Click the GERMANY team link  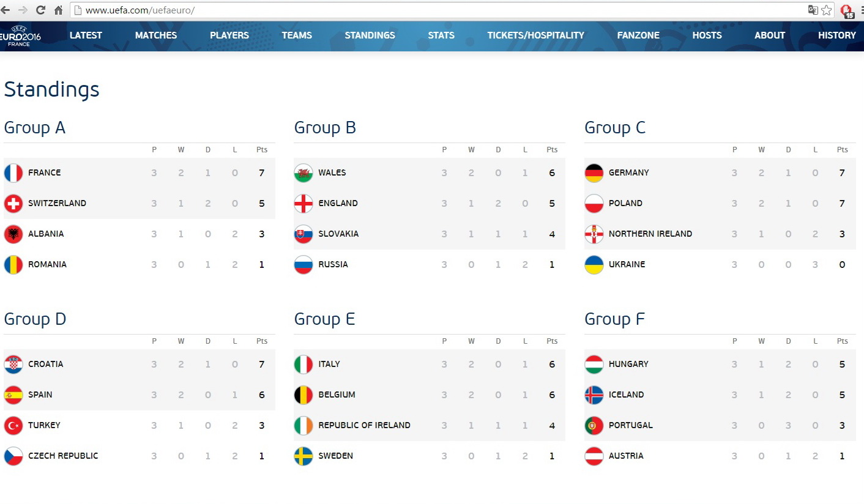628,173
